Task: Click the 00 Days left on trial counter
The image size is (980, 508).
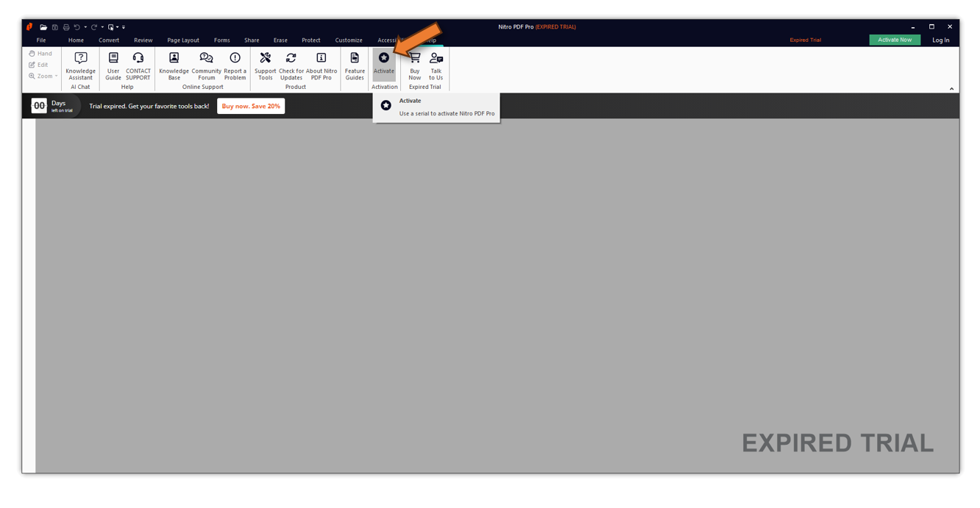Action: [x=53, y=106]
